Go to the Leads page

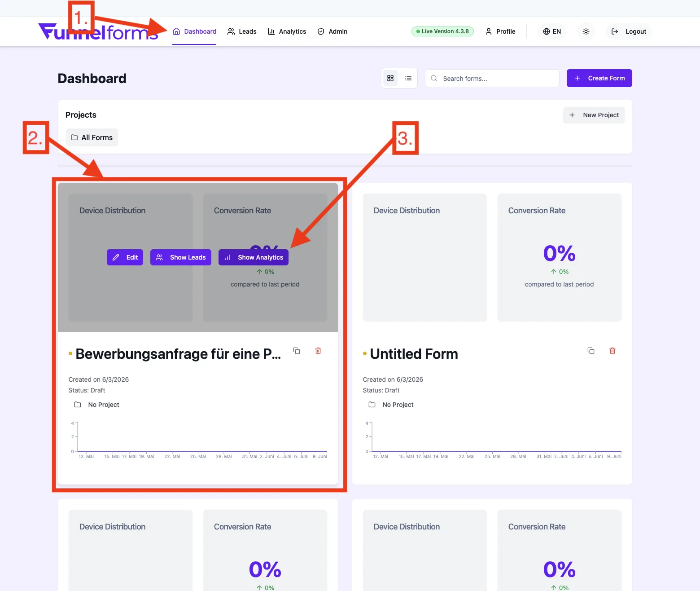[x=242, y=31]
